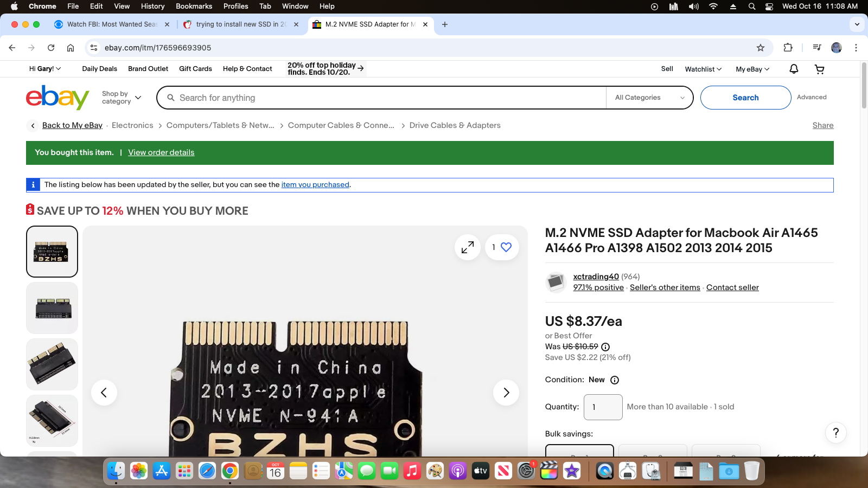868x488 pixels.
Task: Open the eBay notifications bell
Action: (x=793, y=69)
